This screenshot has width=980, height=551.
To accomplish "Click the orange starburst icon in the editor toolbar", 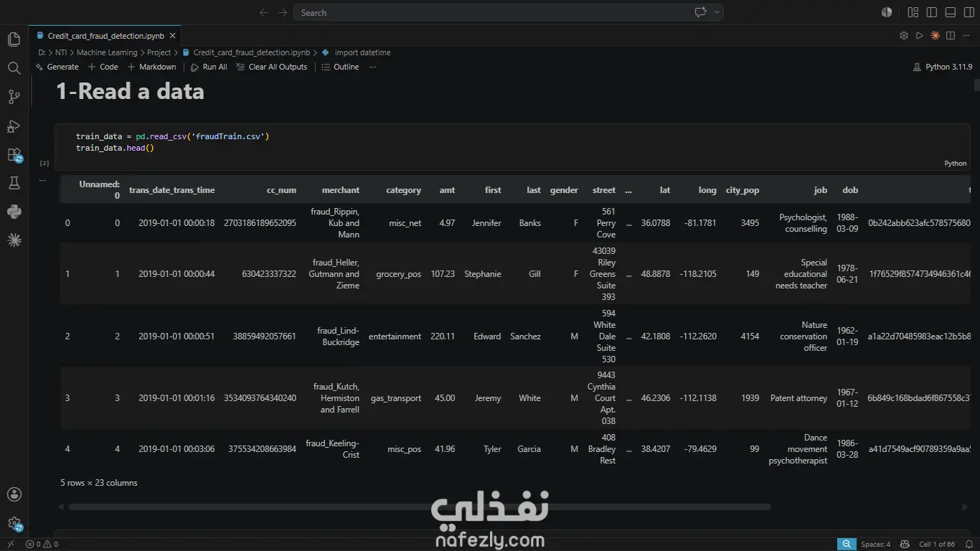I will 936,35.
